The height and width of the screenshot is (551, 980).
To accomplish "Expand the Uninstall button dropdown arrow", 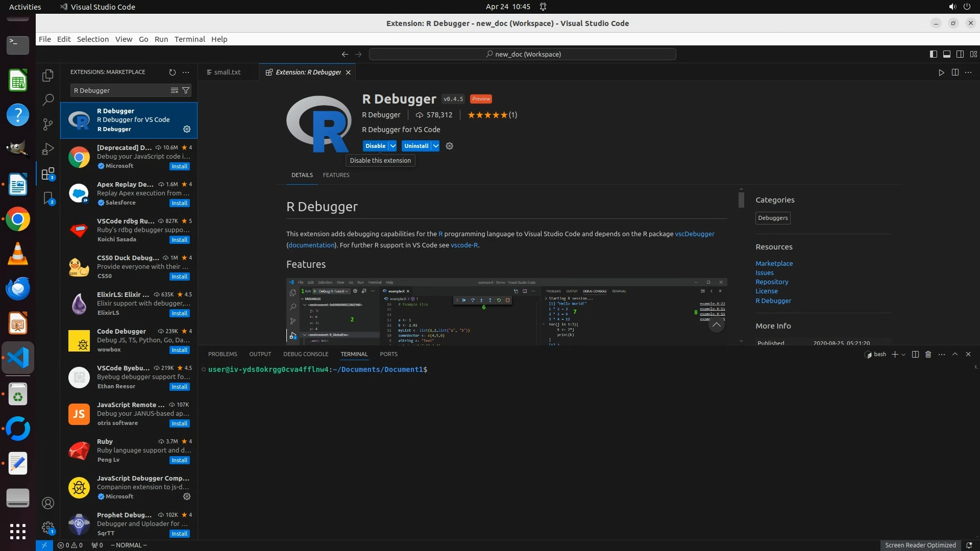I will coord(436,146).
